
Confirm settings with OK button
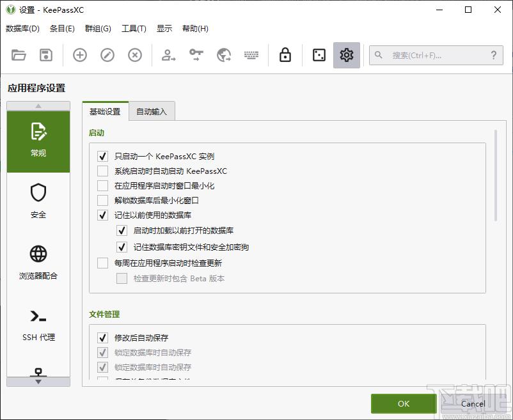[x=404, y=403]
